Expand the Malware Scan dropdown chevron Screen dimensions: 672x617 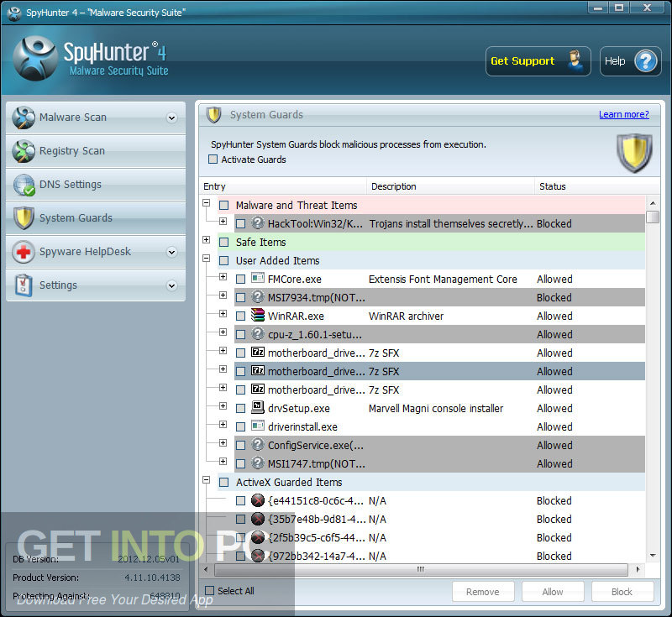click(x=172, y=118)
